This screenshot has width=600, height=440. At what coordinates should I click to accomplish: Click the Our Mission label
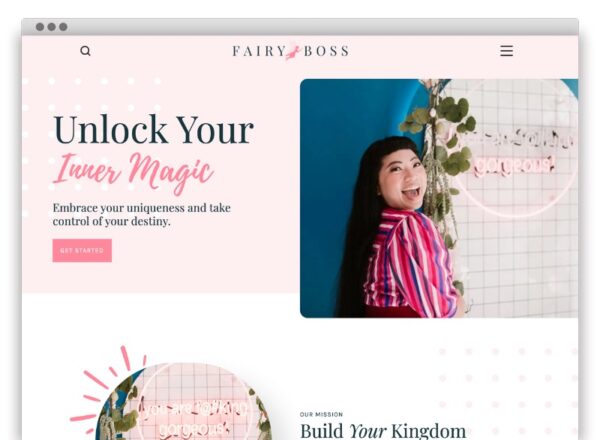[x=321, y=414]
